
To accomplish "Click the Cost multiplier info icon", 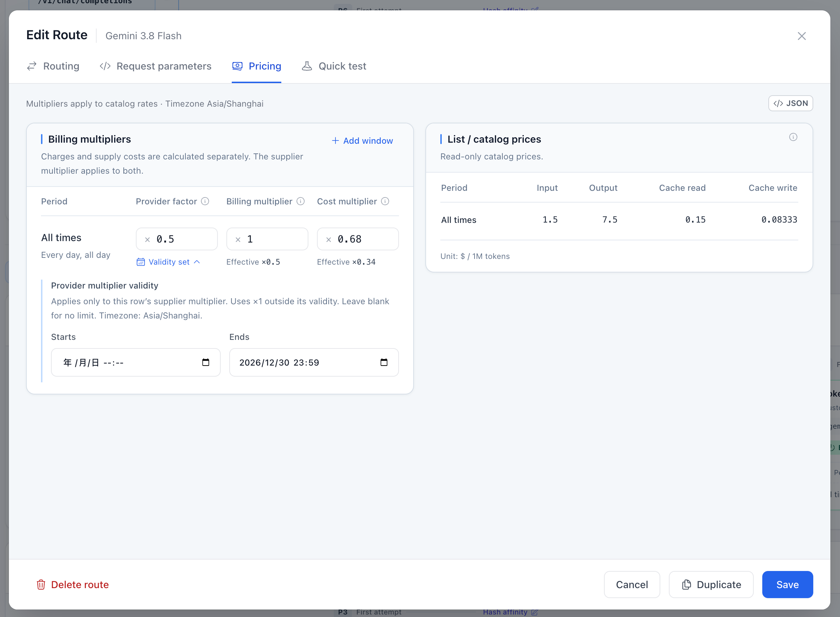I will (x=385, y=201).
